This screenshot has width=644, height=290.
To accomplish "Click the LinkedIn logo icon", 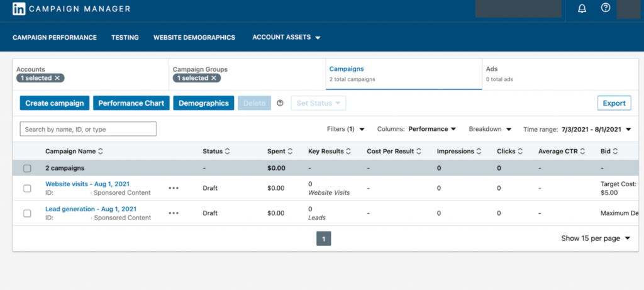I will click(x=19, y=9).
